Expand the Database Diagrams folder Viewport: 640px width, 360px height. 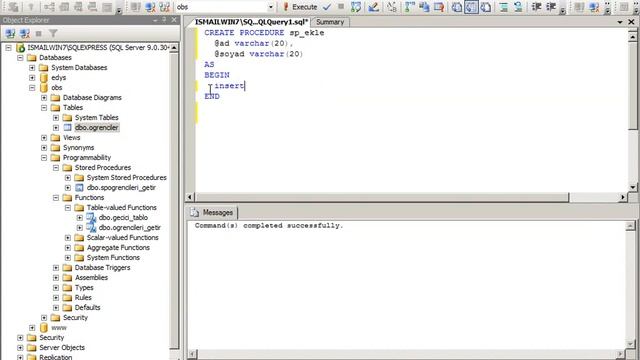click(44, 98)
